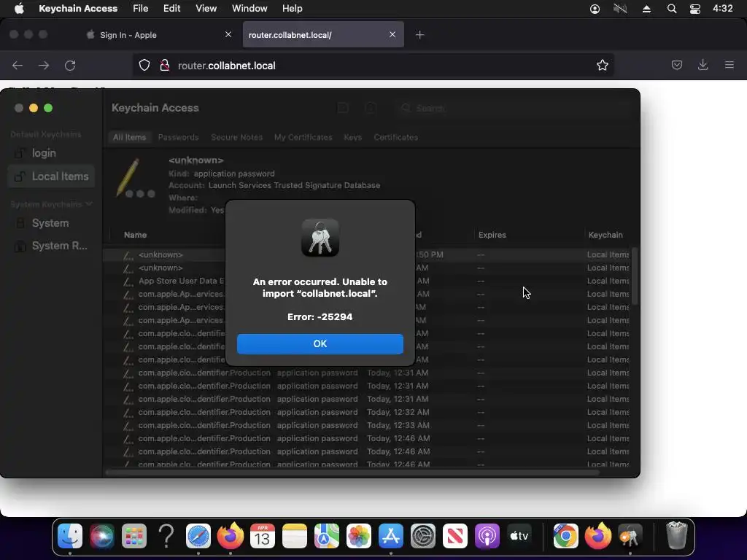The height and width of the screenshot is (560, 747).
Task: Select Local Items keychain in sidebar
Action: (x=51, y=176)
